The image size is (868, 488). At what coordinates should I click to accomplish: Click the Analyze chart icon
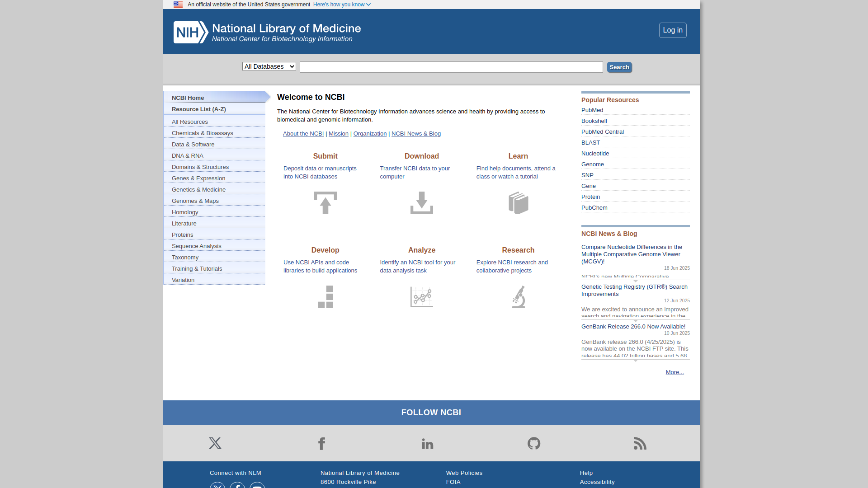tap(422, 297)
